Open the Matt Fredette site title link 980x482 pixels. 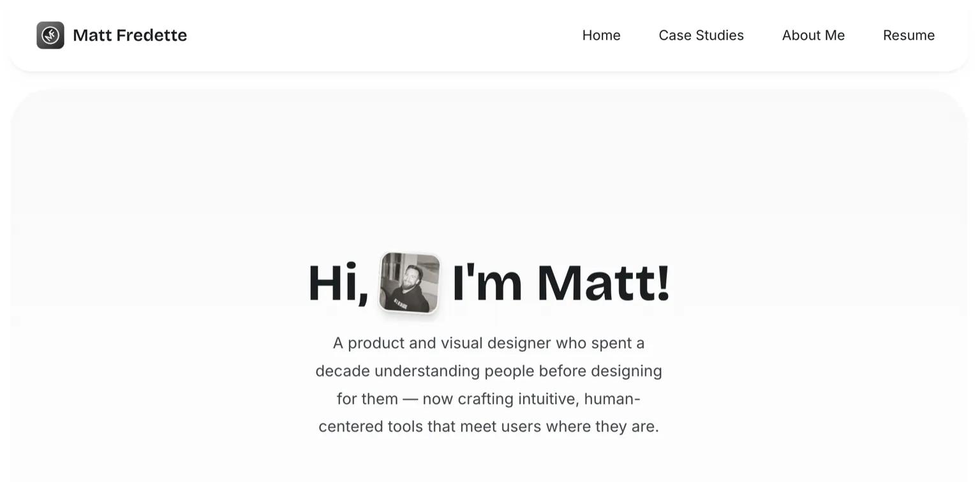pyautogui.click(x=130, y=35)
